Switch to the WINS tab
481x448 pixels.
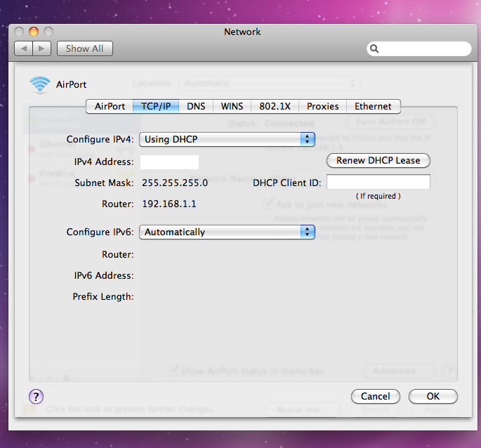click(x=232, y=106)
